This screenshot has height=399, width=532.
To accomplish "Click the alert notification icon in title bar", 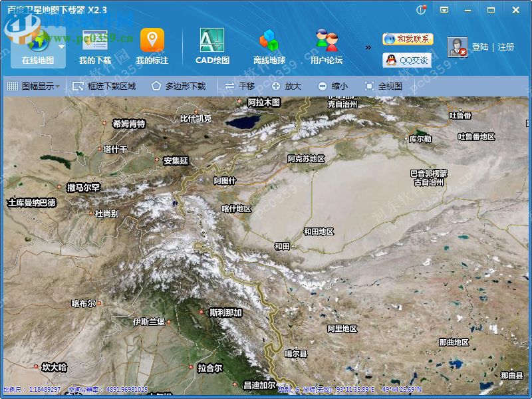I will 421,10.
